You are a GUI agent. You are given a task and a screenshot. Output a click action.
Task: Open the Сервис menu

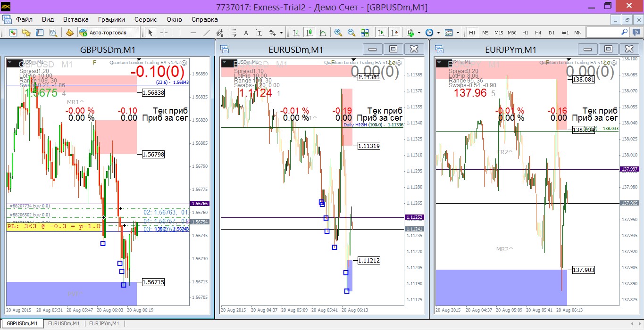pyautogui.click(x=146, y=19)
